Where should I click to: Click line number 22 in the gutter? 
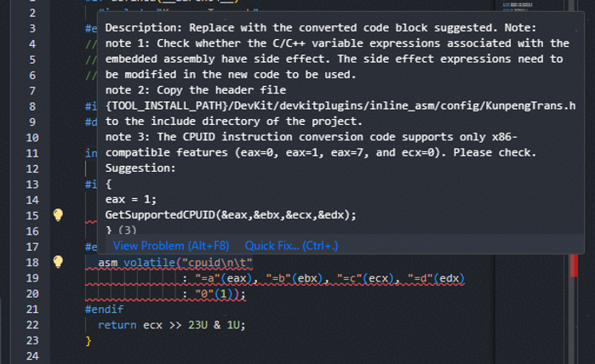31,325
